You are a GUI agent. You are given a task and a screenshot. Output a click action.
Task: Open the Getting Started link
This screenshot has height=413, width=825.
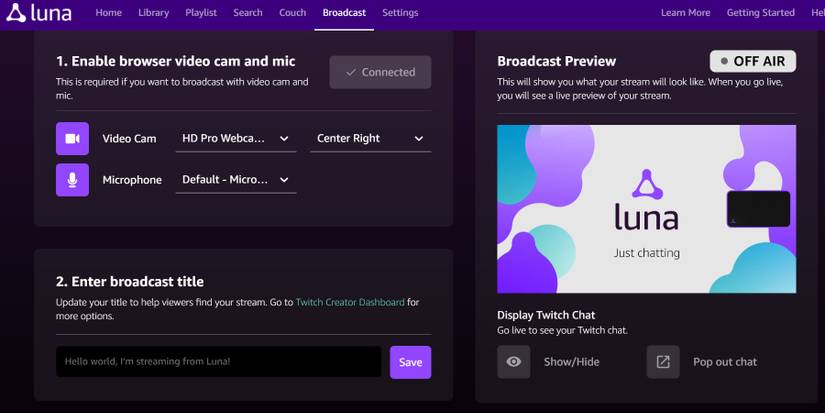coord(760,13)
